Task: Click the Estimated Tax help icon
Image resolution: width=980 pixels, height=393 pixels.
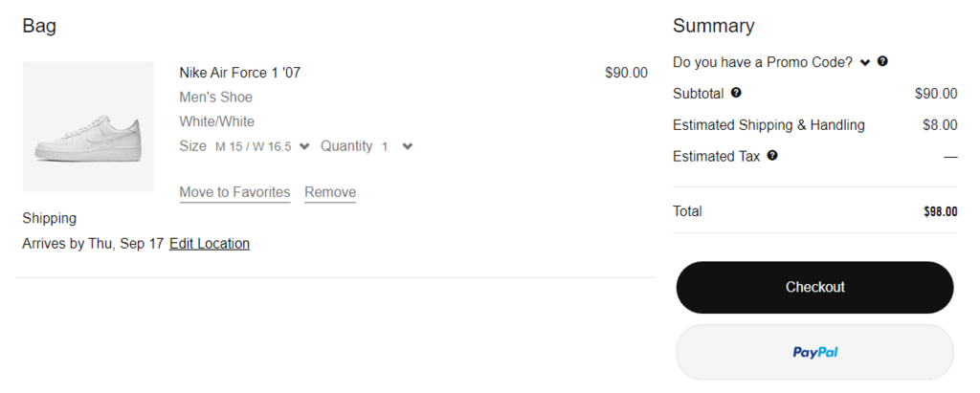Action: 772,155
